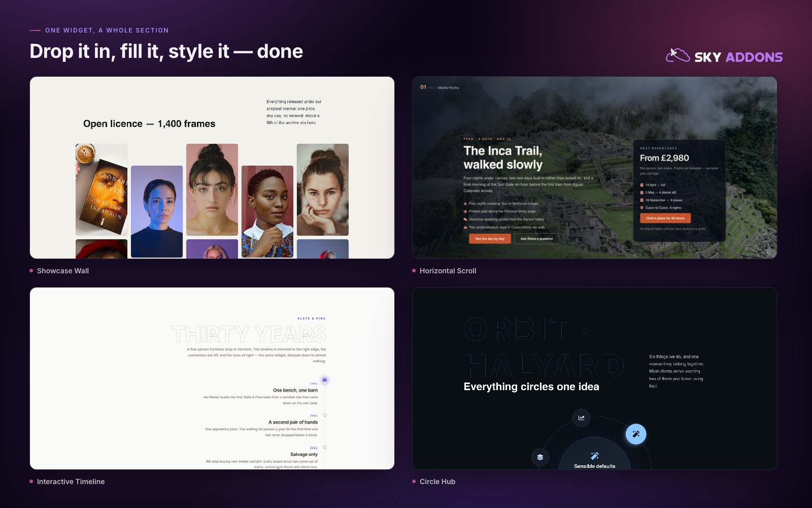Click the chat icon beside Quechua-speaking guides
Screen dimensions: 812x508
465,219
